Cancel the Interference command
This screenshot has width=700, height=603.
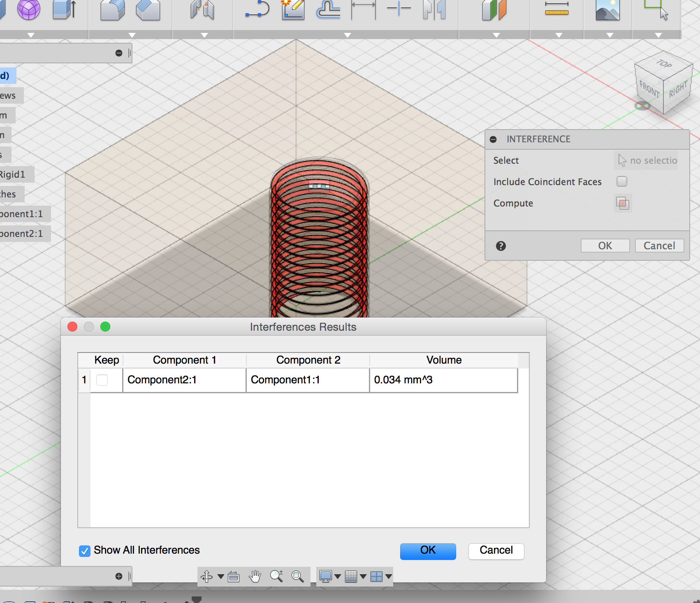(659, 246)
